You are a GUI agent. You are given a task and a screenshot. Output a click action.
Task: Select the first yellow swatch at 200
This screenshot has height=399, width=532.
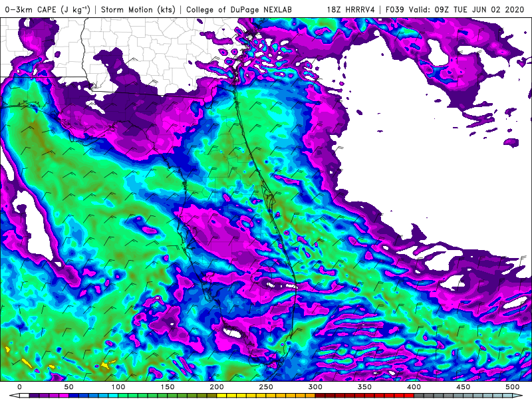221,396
